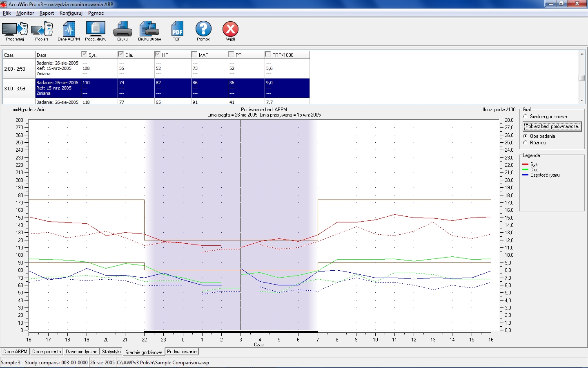Viewport: 588px width, 368px height.
Task: Choose Średnie godzinowe graph option
Action: [525, 117]
